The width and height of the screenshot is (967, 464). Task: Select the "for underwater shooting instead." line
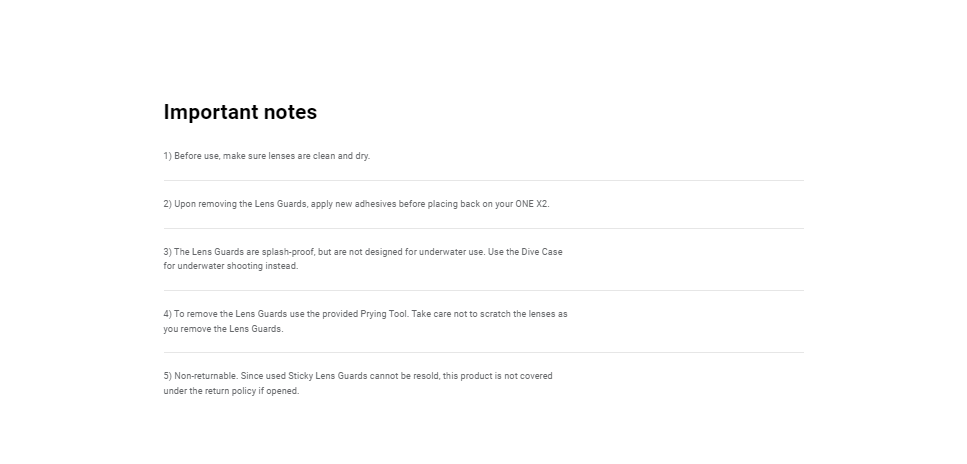coord(231,266)
